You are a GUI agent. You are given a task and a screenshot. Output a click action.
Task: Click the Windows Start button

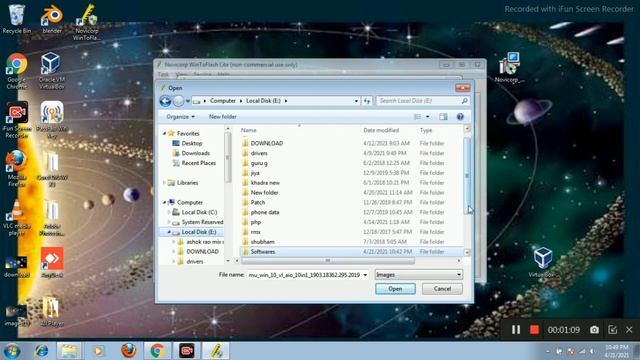pos(12,351)
